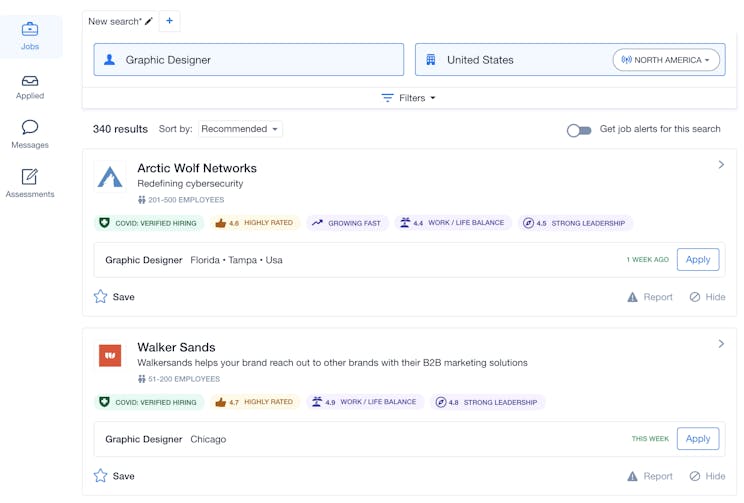This screenshot has width=744, height=503.
Task: Apply to the Chicago Graphic Designer job
Action: click(x=698, y=438)
